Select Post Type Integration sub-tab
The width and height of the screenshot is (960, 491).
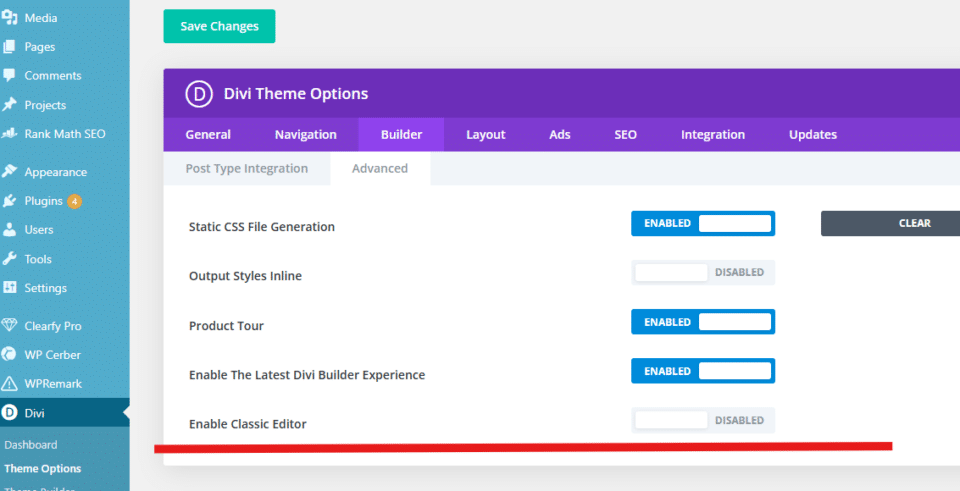(247, 168)
